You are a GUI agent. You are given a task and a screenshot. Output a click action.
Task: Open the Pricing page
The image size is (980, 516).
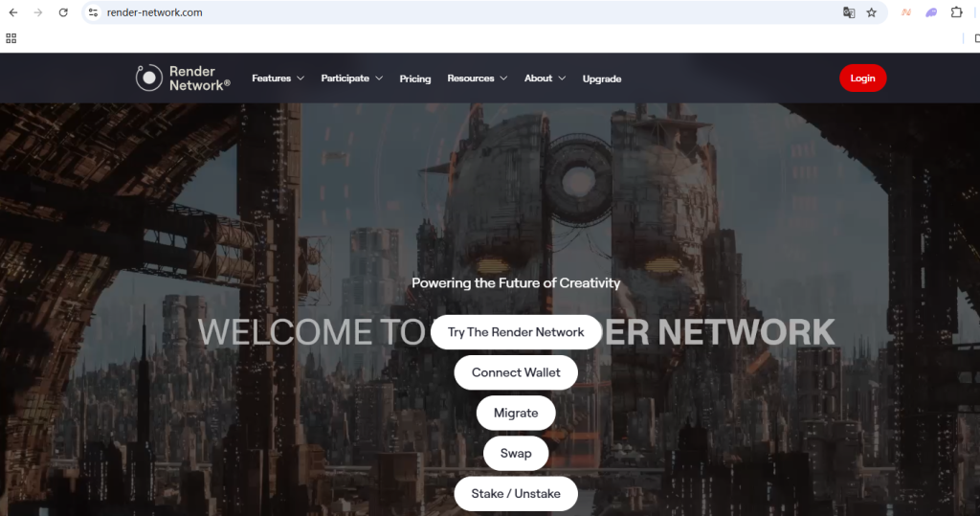[x=415, y=79]
